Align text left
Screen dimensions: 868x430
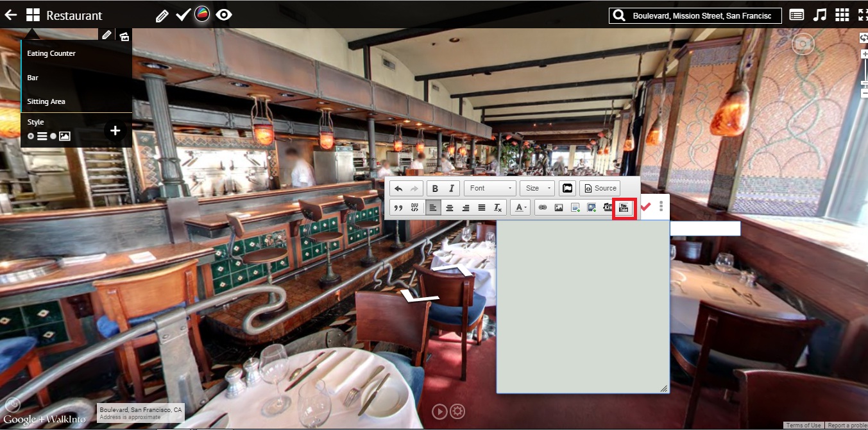tap(433, 207)
